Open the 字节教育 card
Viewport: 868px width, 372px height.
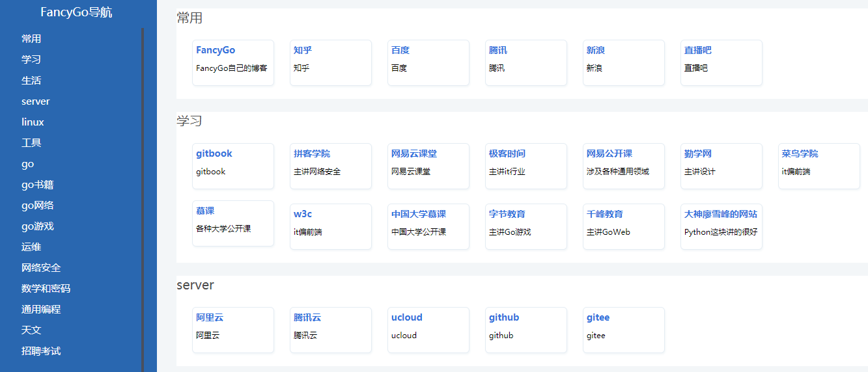tap(526, 226)
